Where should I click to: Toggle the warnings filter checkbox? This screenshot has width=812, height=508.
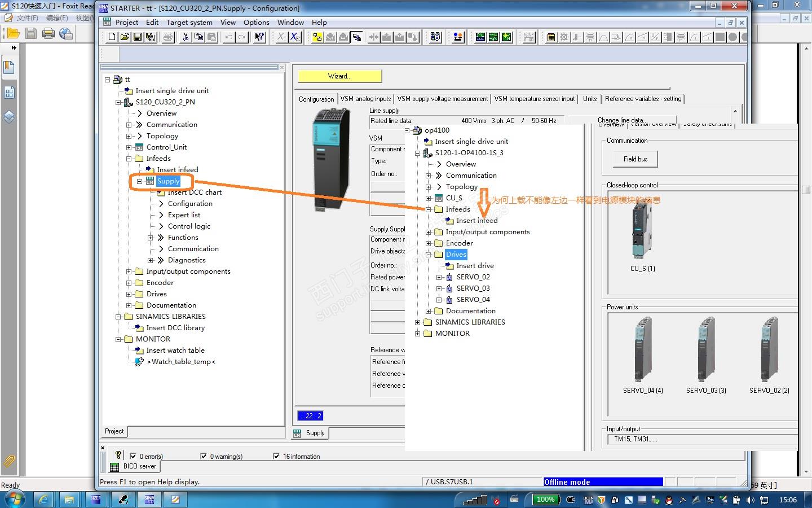pyautogui.click(x=204, y=456)
